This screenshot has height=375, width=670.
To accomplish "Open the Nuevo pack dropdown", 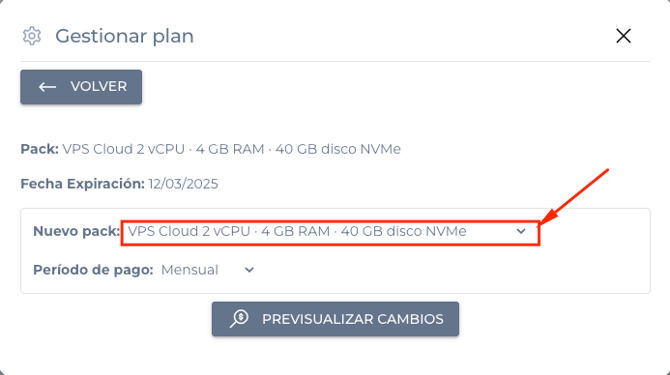I will (330, 233).
